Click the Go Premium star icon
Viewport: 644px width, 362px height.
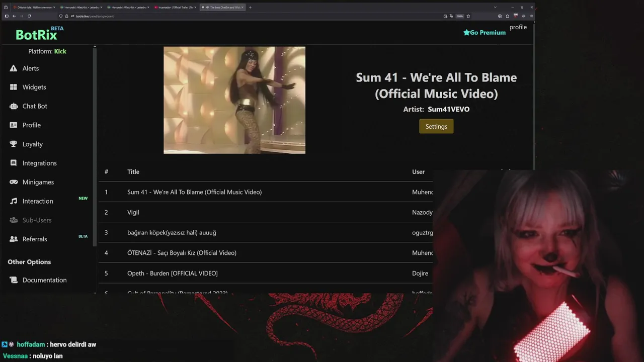(466, 32)
